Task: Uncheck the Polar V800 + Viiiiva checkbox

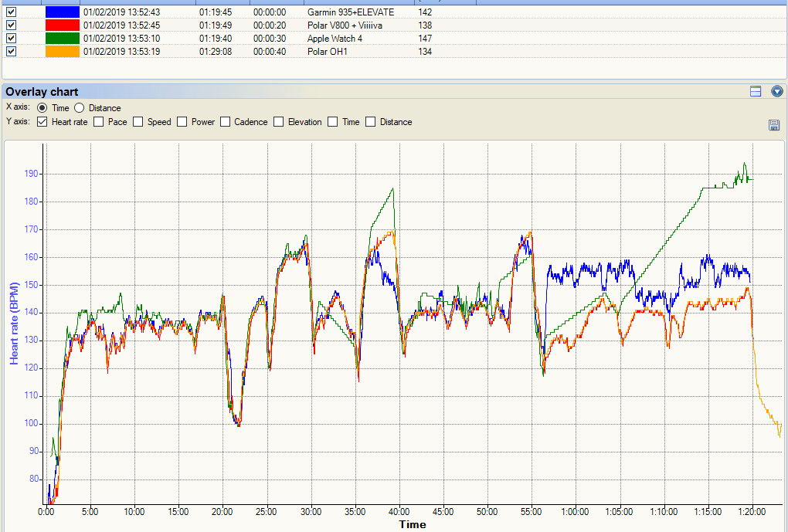Action: pyautogui.click(x=11, y=25)
